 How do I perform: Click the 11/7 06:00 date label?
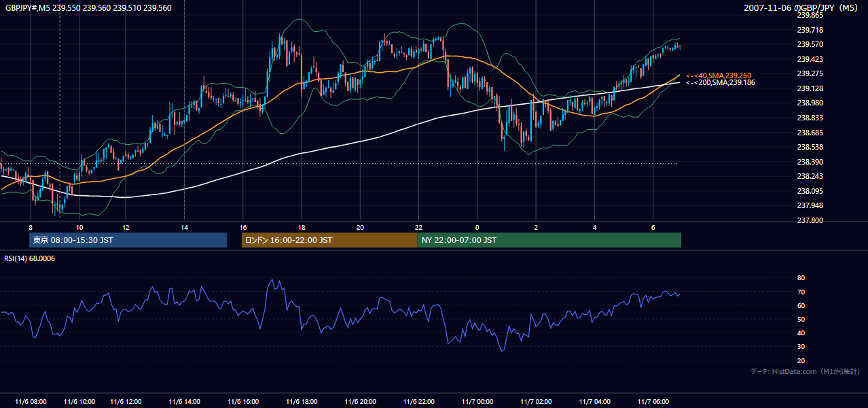tap(653, 402)
